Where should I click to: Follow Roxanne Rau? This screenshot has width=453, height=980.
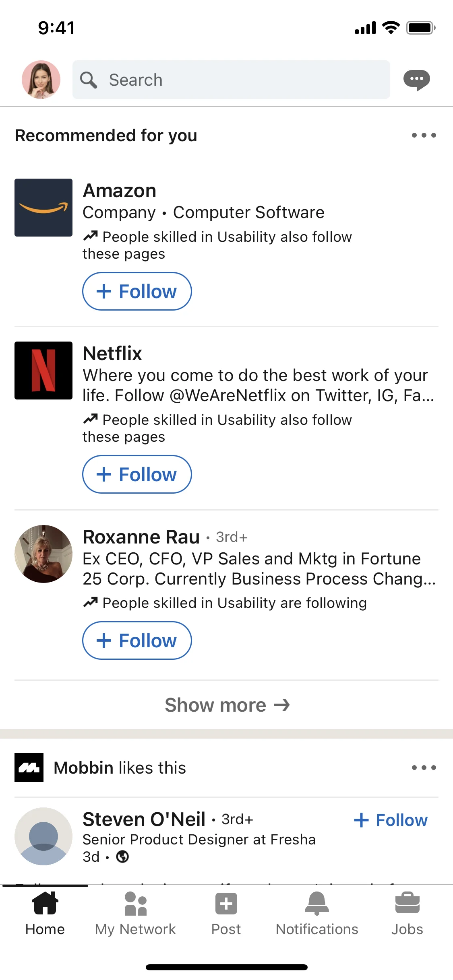(x=137, y=640)
